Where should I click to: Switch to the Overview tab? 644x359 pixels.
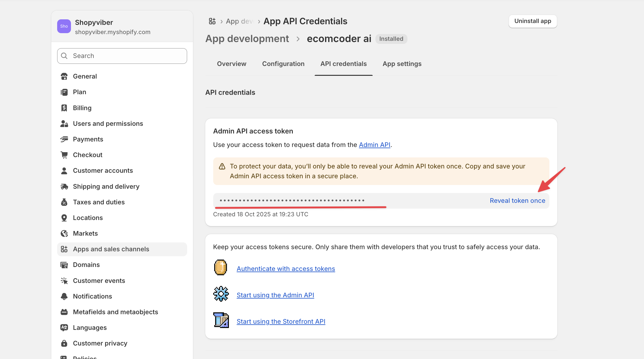tap(232, 64)
